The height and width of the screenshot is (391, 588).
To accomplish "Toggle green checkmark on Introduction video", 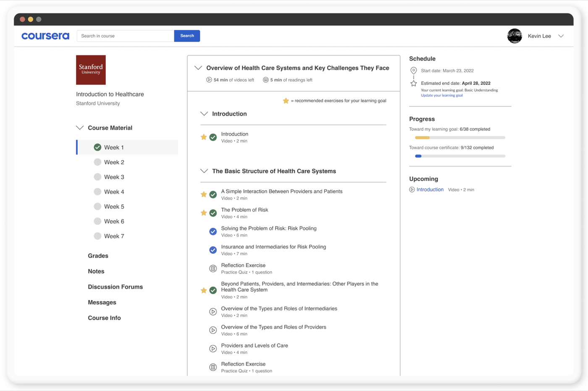I will point(213,137).
